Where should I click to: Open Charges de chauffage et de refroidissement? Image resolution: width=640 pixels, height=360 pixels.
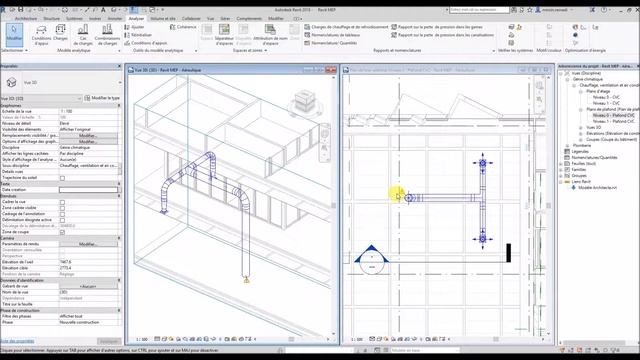pos(346,27)
